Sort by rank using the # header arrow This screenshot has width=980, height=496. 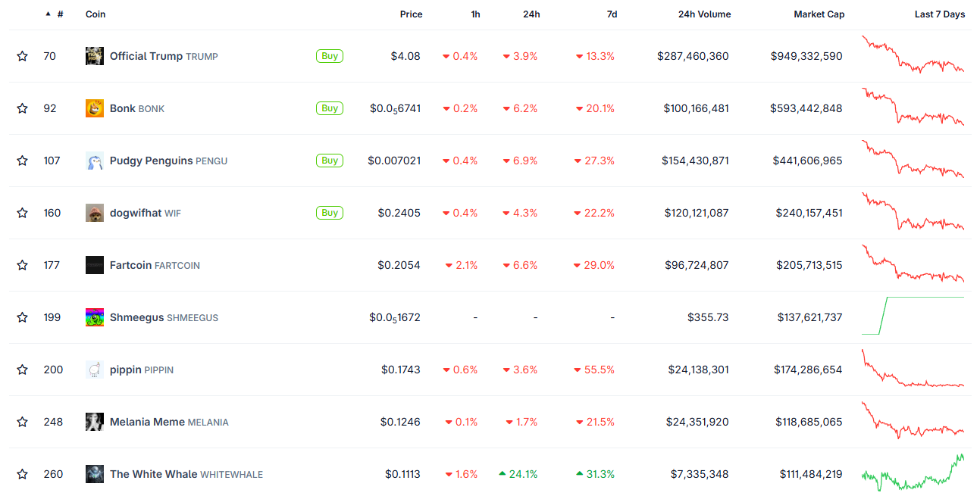(x=49, y=14)
